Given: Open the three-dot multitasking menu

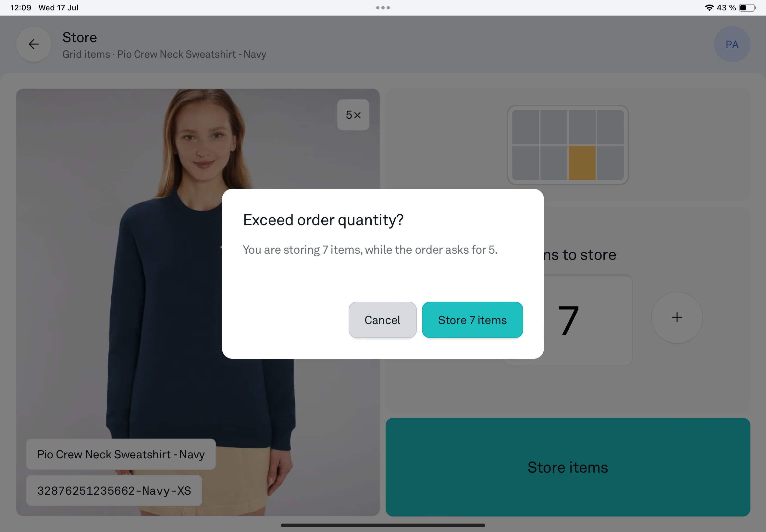Looking at the screenshot, I should [x=383, y=8].
